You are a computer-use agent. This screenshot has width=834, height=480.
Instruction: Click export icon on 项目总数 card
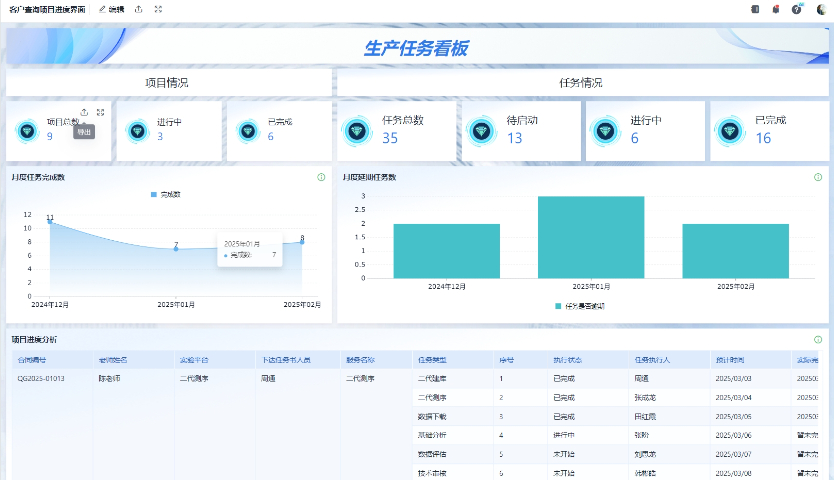[84, 112]
